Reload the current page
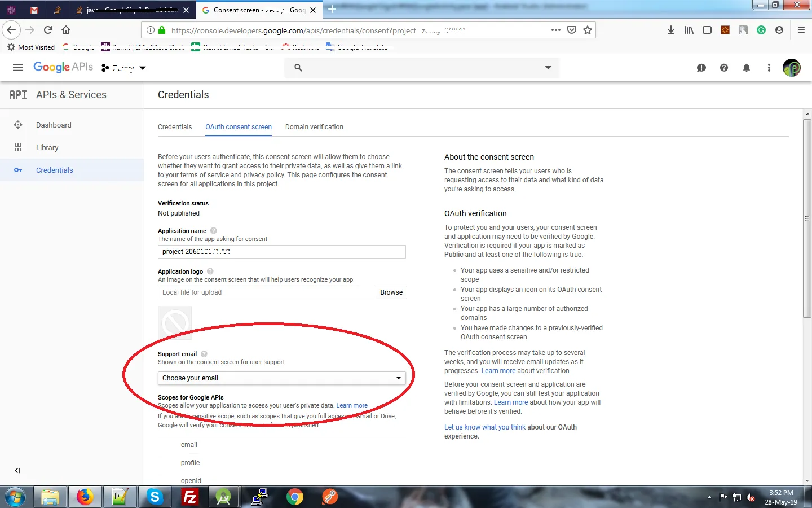The image size is (812, 508). click(48, 30)
